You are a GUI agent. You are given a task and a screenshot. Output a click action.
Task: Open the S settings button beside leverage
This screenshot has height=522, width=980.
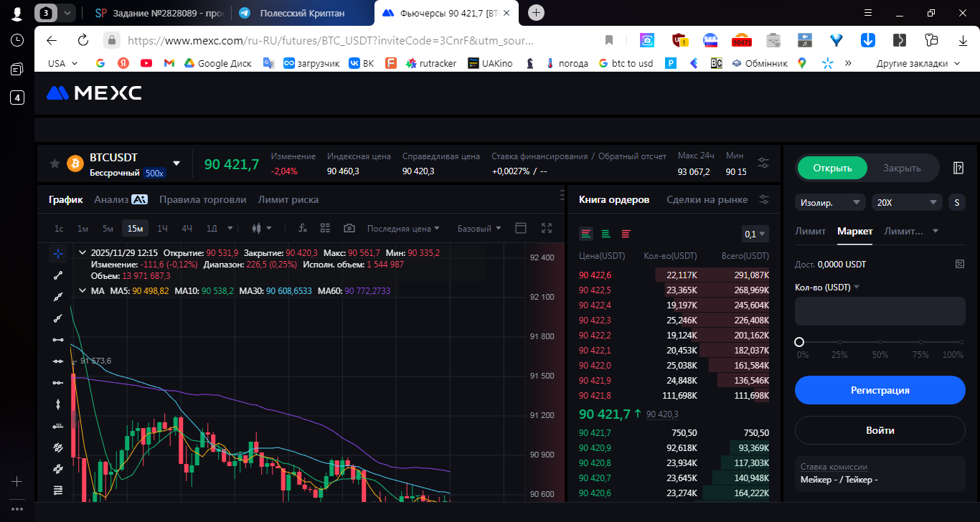click(x=956, y=202)
